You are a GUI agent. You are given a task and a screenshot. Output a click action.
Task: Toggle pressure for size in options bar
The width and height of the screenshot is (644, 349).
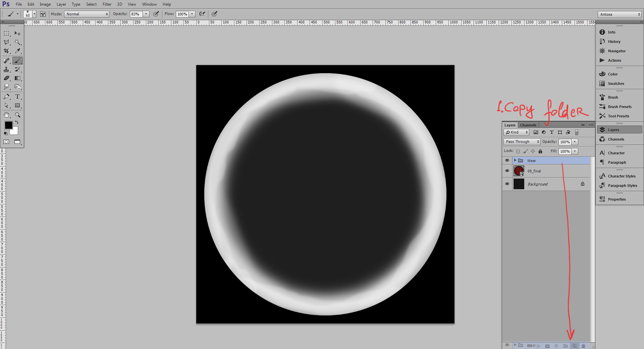coord(214,14)
